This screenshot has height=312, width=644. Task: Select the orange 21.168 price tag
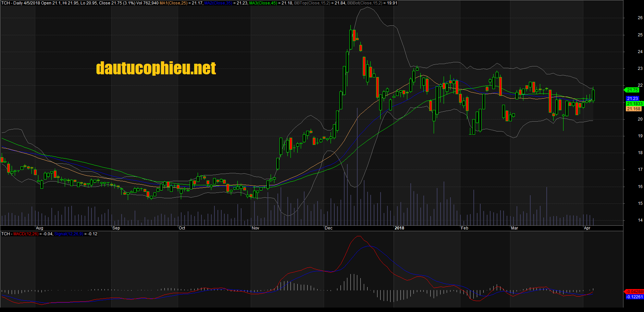(x=633, y=109)
